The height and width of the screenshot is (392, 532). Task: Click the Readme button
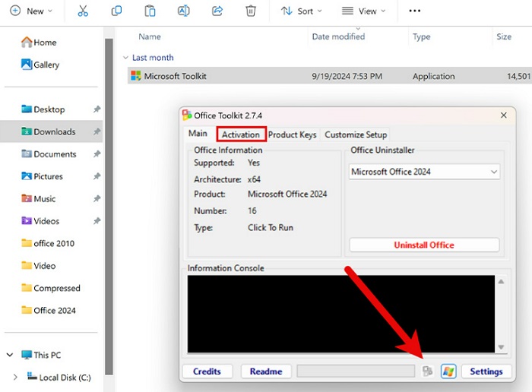click(266, 371)
